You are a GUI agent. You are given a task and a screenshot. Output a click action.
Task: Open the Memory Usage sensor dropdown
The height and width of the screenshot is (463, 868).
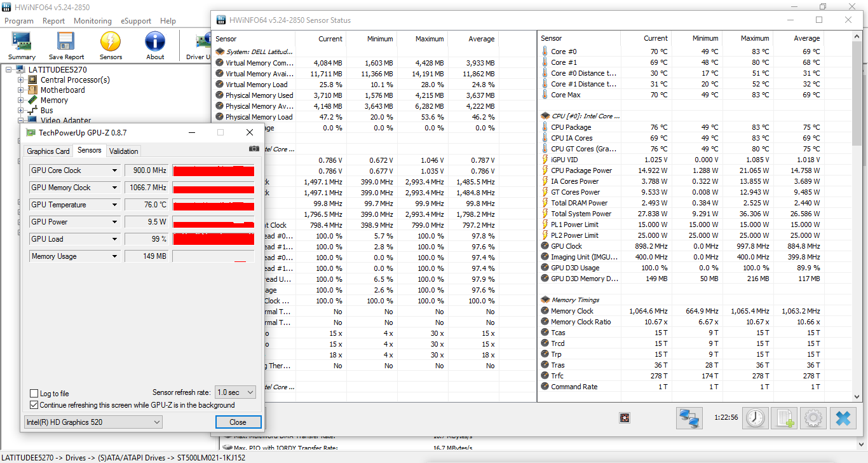(115, 256)
